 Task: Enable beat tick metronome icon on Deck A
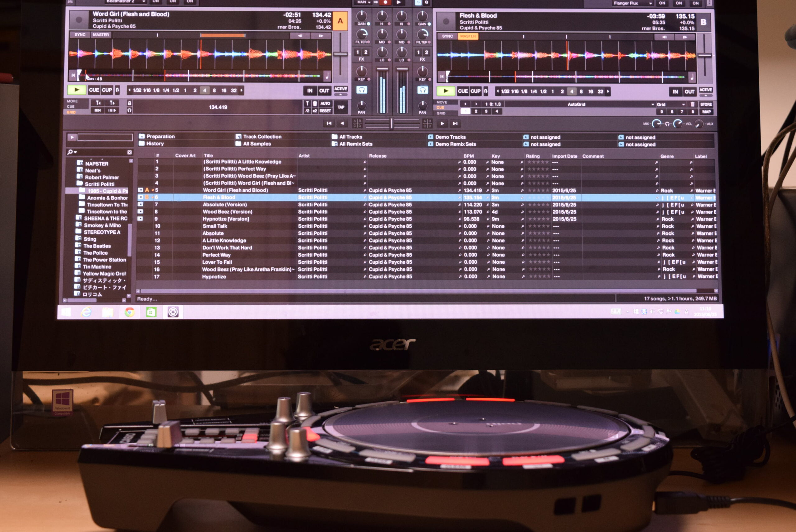[129, 110]
